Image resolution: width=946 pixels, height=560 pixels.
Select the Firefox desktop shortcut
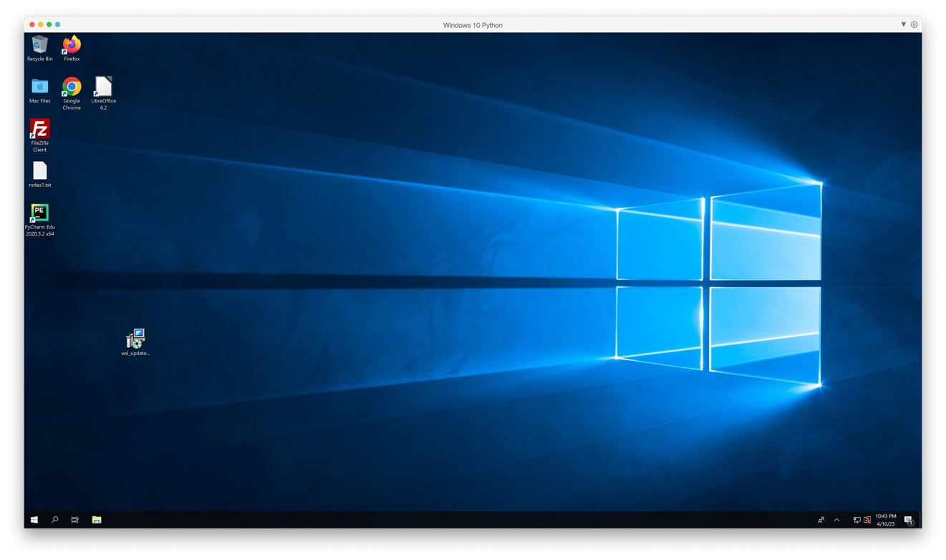[72, 49]
